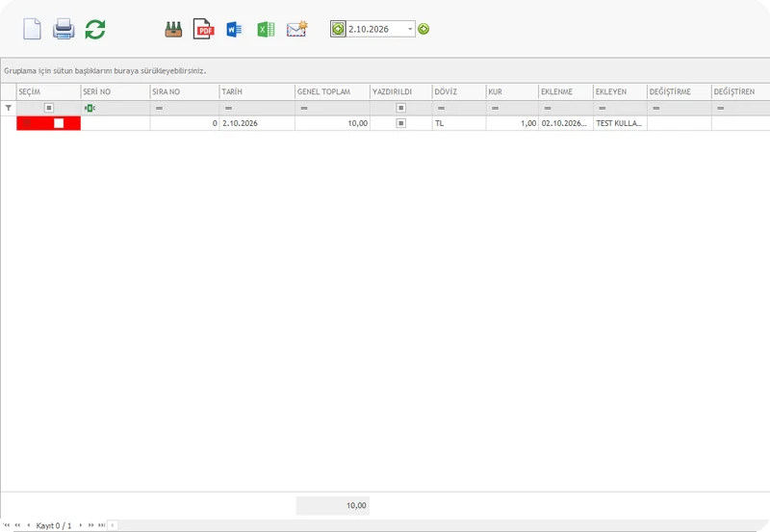Click the DÖVİZ column header
Viewport: 770px width, 532px height.
pos(459,91)
